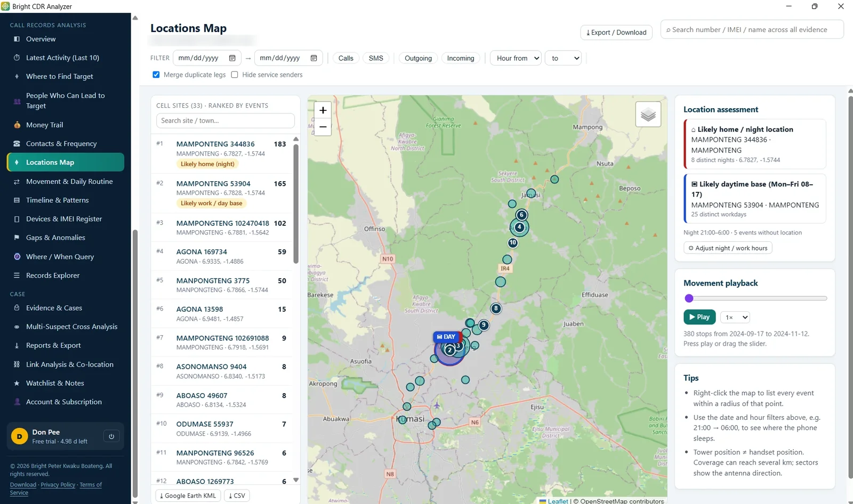Click the Overview sidebar icon

coord(17,39)
